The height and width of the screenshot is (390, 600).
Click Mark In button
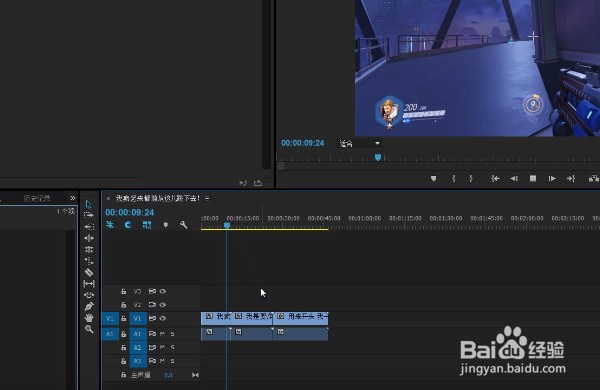point(453,178)
